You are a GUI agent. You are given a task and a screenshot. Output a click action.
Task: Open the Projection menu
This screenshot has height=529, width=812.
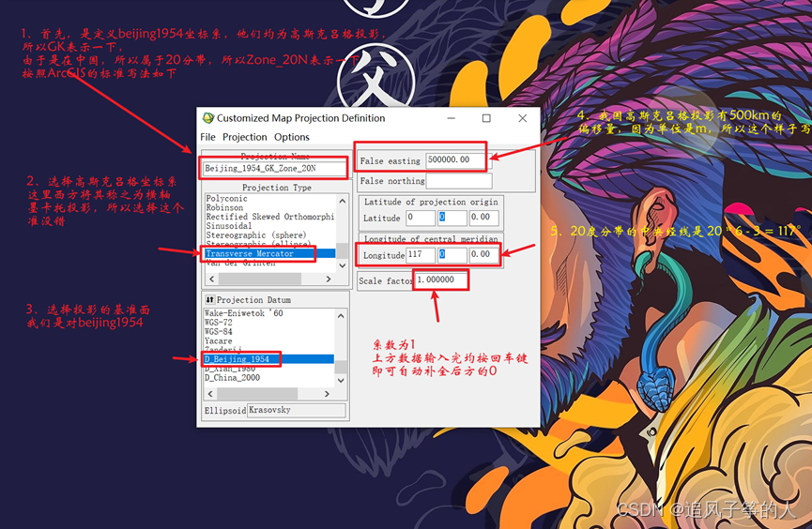pos(244,137)
